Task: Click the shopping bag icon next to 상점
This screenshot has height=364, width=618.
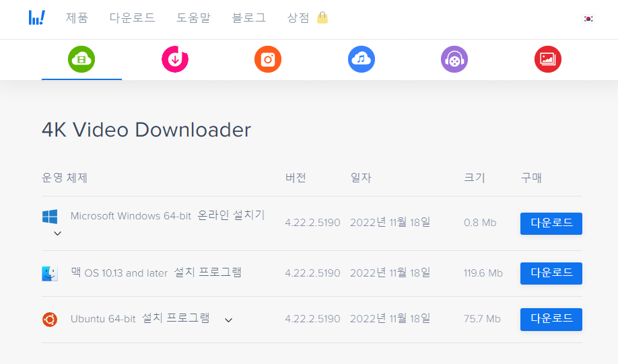Action: point(322,17)
